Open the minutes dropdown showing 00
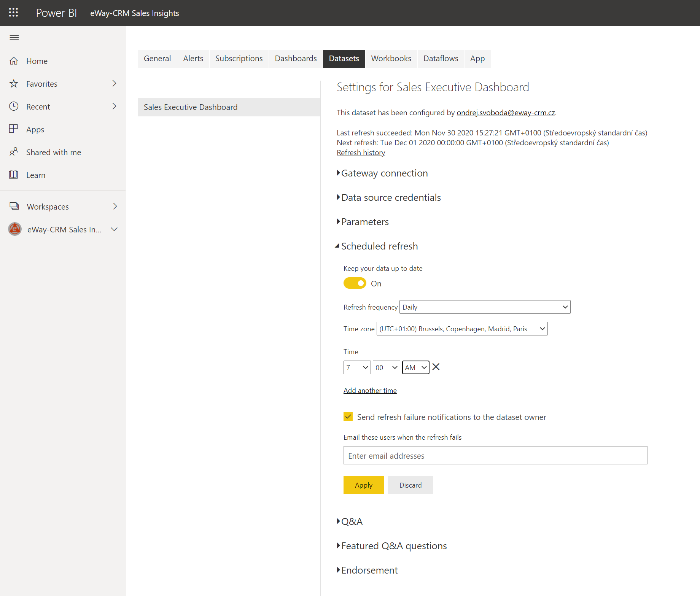The height and width of the screenshot is (596, 700). (x=387, y=367)
